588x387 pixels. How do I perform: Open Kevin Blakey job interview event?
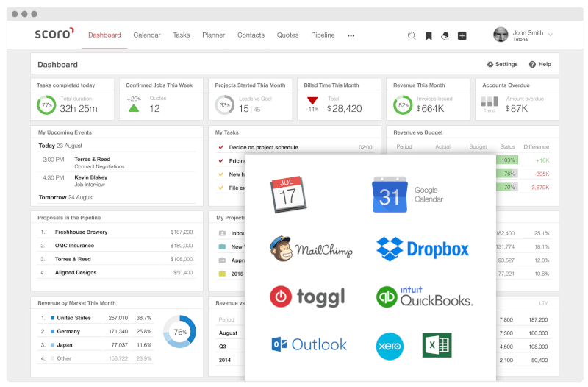117,180
